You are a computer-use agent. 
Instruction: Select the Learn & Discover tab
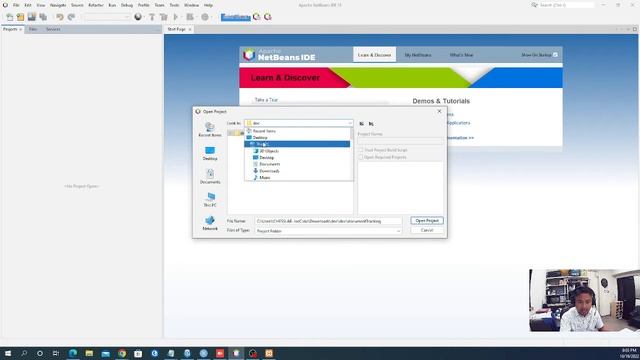point(374,55)
